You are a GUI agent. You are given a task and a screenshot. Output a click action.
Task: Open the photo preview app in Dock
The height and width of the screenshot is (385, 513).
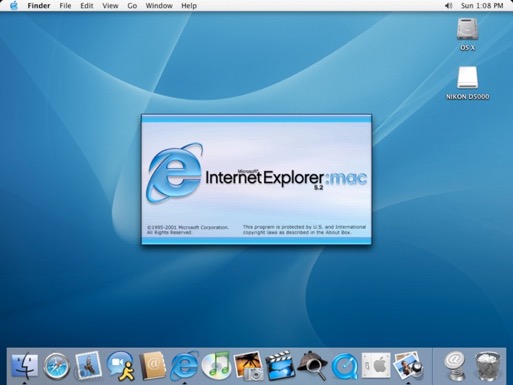tap(408, 366)
